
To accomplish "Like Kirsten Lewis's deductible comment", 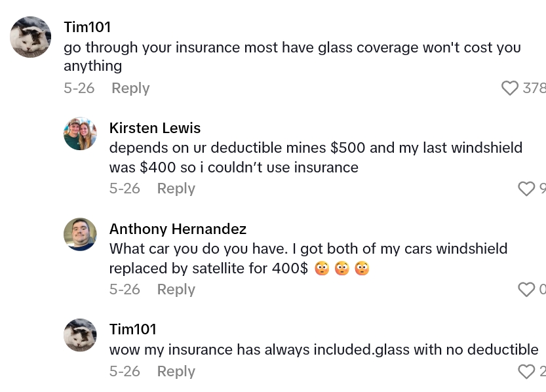I will pyautogui.click(x=526, y=189).
